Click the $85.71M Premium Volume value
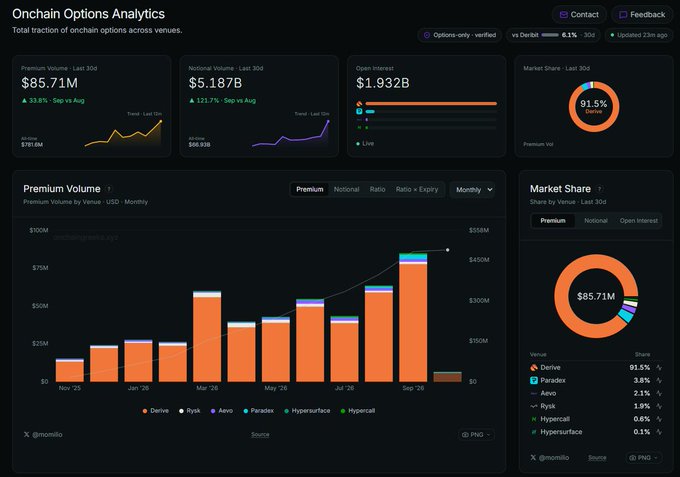This screenshot has width=680, height=477. pos(49,83)
